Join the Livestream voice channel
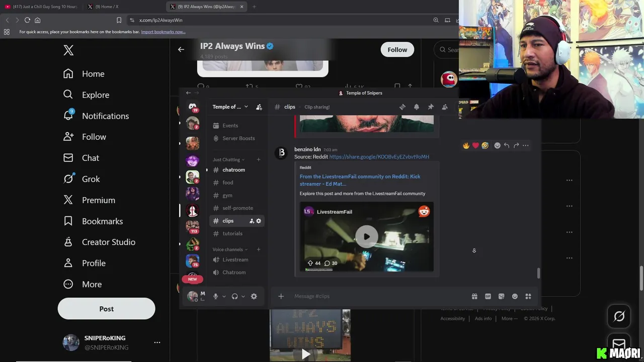 (236, 259)
